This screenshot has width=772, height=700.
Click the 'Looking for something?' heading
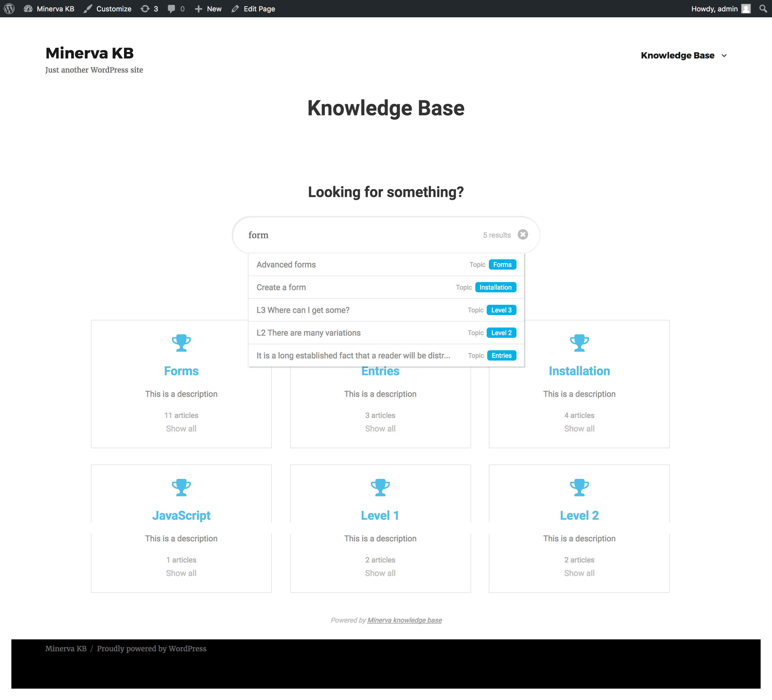point(386,192)
